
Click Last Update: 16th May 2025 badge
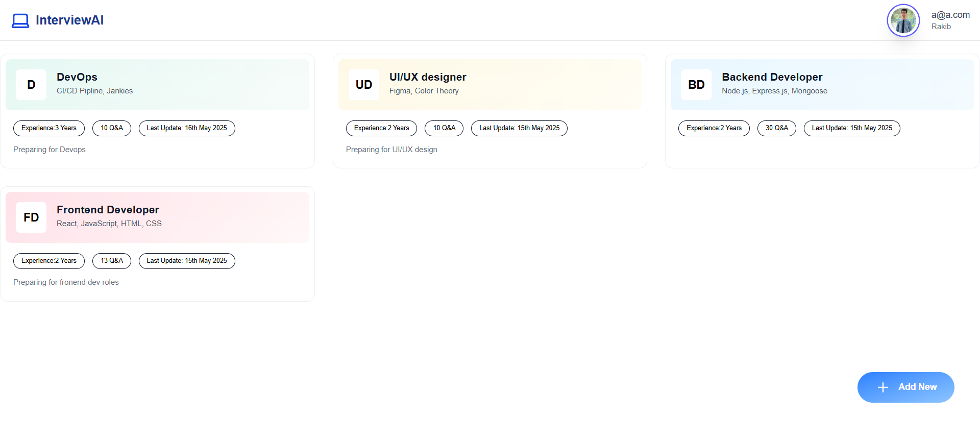[x=187, y=128]
